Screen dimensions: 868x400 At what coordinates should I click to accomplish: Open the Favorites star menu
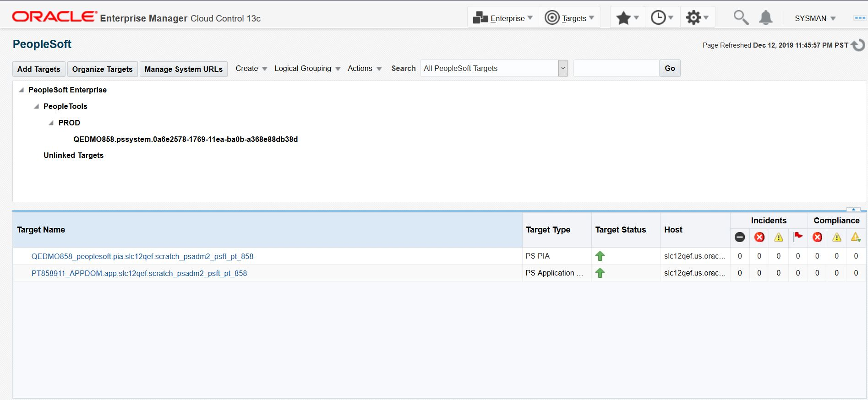(627, 18)
